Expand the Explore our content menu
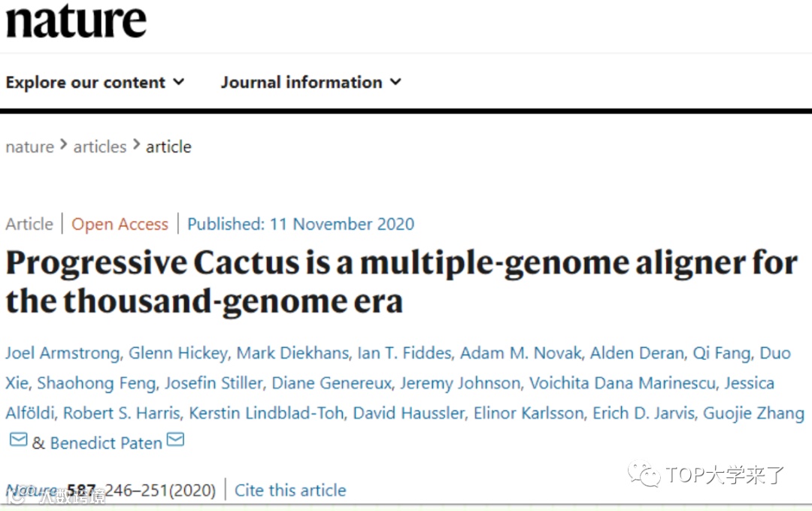 tap(95, 83)
